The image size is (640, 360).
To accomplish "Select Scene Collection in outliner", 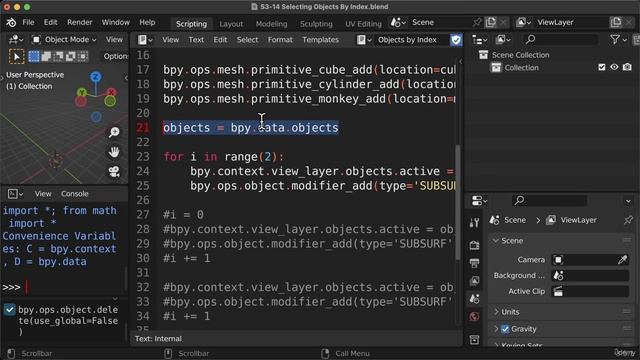I will tap(520, 55).
